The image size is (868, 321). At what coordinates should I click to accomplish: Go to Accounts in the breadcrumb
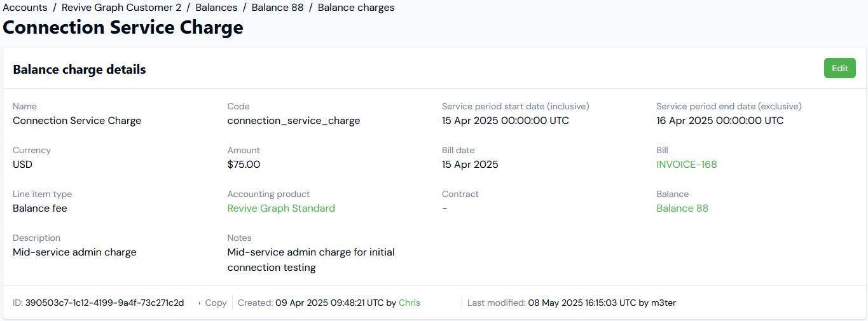[25, 8]
